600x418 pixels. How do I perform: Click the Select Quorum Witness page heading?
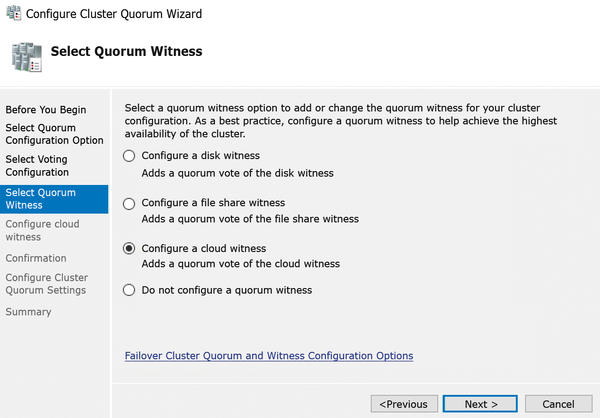point(126,52)
